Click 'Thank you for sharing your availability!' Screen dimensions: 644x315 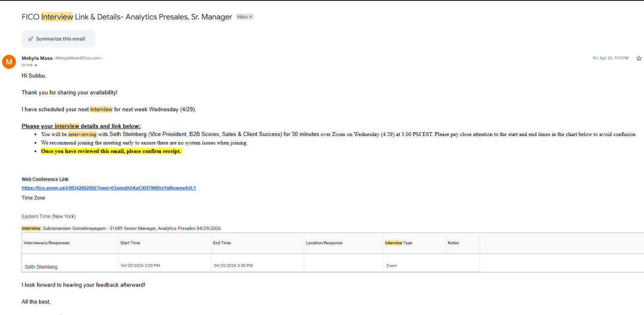pos(69,93)
